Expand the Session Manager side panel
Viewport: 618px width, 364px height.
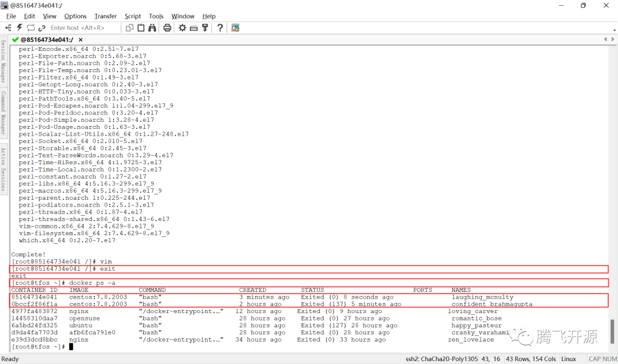pyautogui.click(x=3, y=61)
